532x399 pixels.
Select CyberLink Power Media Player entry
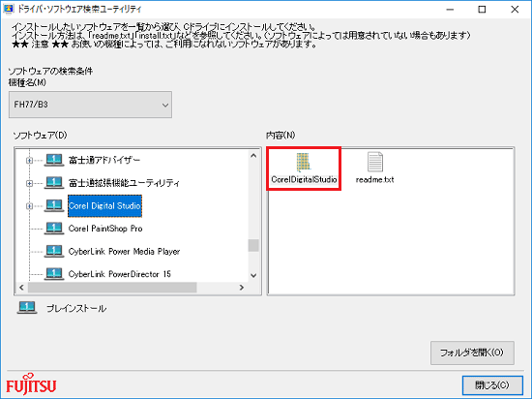click(x=124, y=251)
